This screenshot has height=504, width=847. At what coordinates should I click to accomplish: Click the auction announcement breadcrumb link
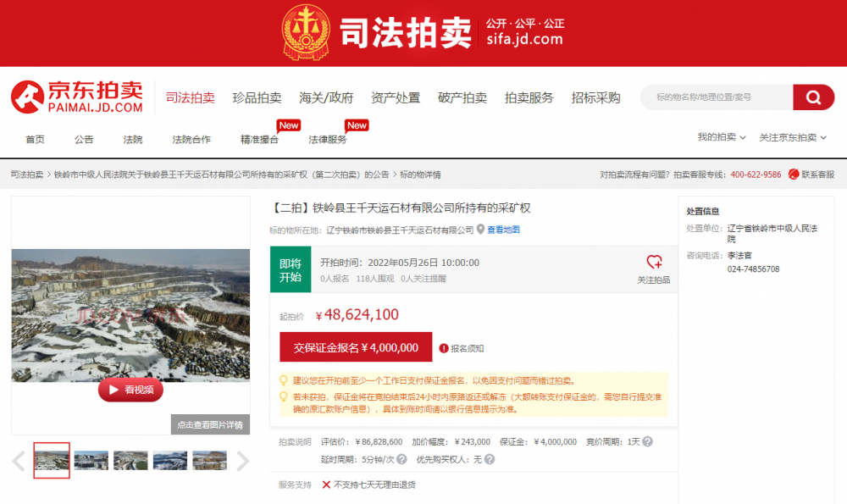tap(221, 174)
